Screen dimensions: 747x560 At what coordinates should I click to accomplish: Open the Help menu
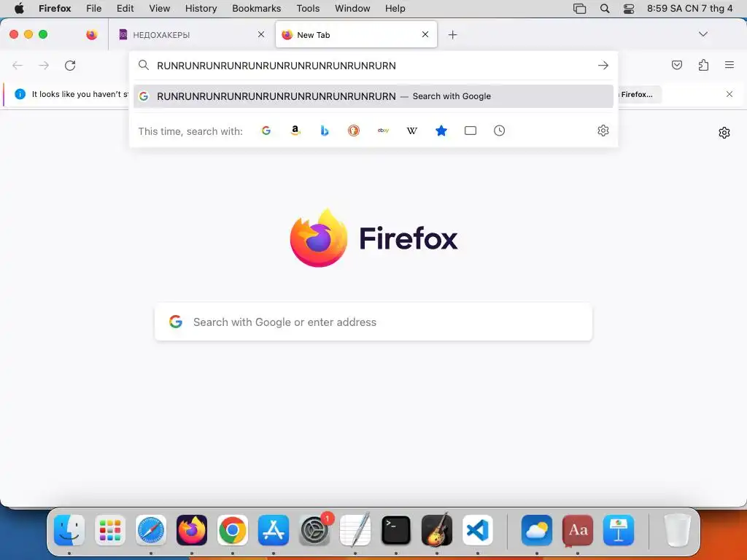click(x=395, y=8)
